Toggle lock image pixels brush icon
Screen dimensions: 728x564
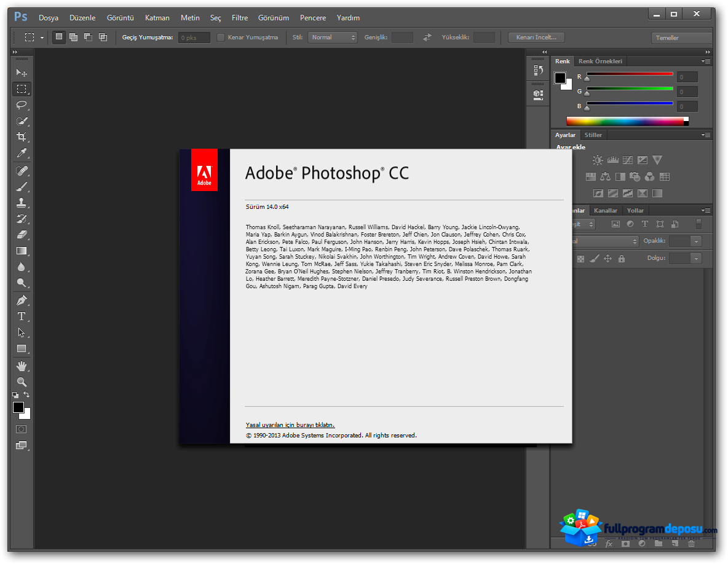coord(595,259)
